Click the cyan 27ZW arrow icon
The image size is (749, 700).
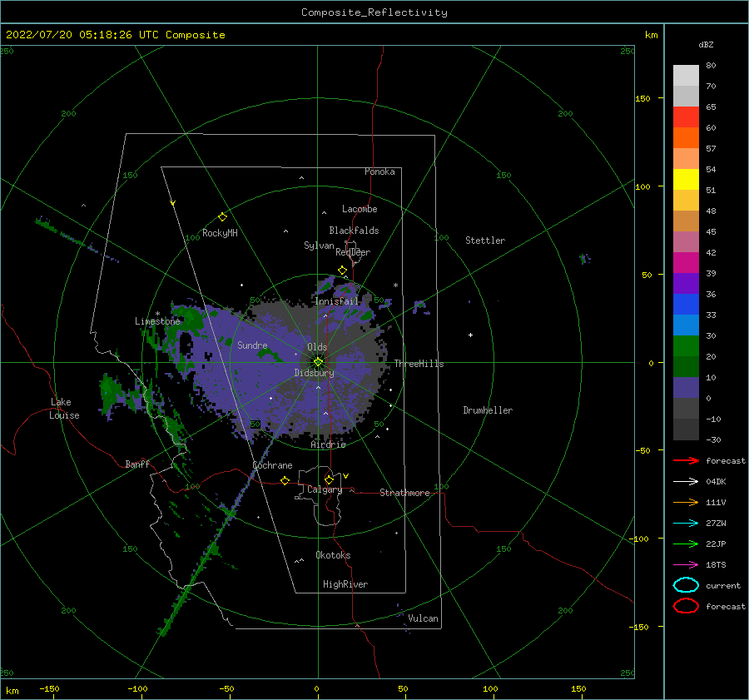686,524
